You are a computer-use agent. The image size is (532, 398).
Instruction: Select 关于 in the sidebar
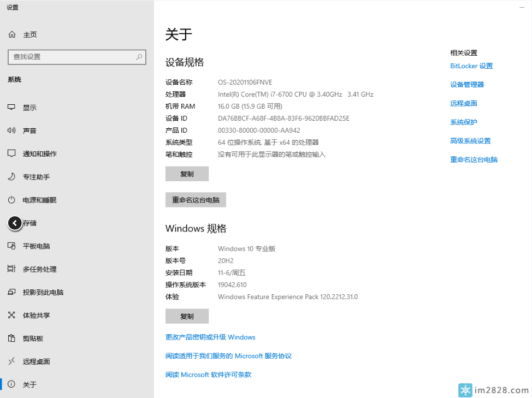tap(29, 384)
